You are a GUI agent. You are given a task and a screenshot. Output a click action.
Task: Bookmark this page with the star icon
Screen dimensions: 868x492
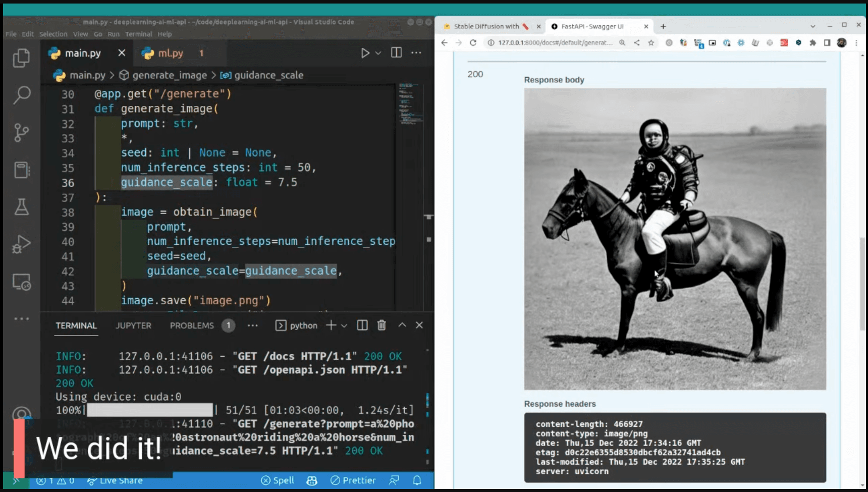[651, 43]
